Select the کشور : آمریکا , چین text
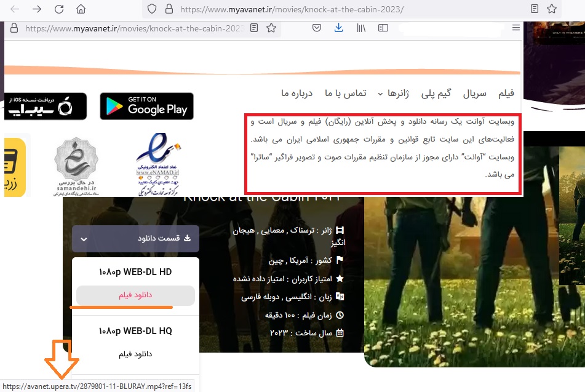This screenshot has height=392, width=585. pos(300,260)
